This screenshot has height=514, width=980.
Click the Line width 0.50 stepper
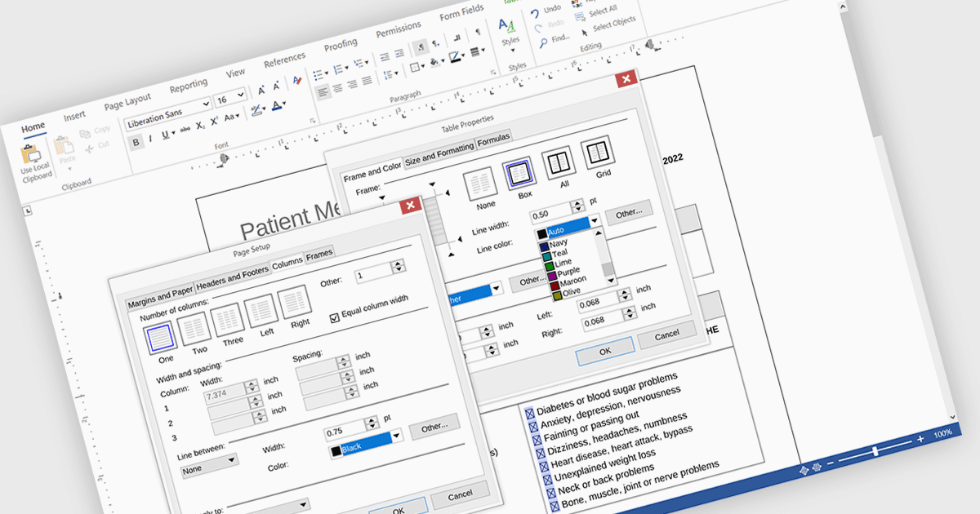coord(577,207)
